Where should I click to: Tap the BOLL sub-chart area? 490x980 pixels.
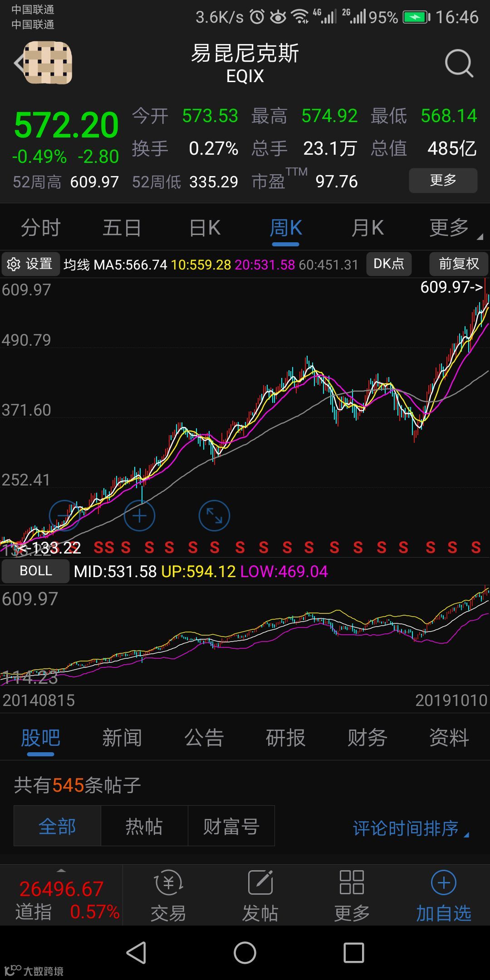click(245, 635)
